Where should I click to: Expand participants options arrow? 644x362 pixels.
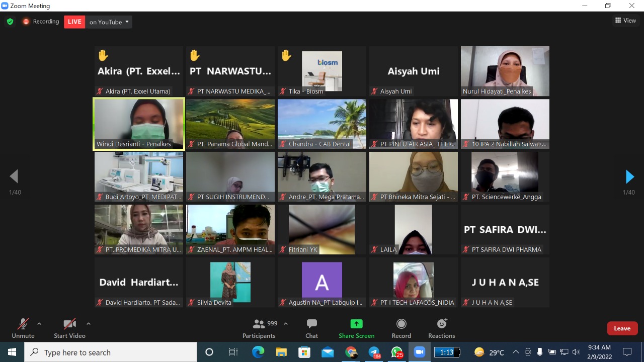click(286, 324)
